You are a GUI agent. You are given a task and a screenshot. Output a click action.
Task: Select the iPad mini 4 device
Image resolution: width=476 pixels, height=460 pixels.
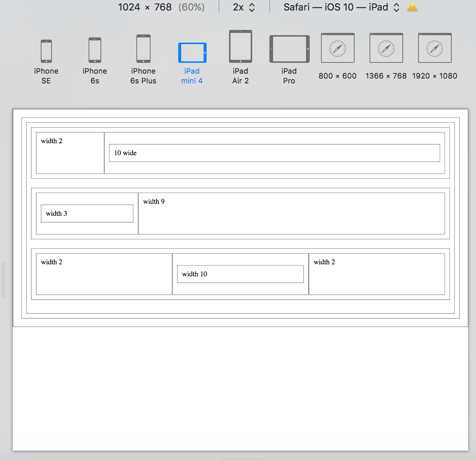click(x=192, y=53)
